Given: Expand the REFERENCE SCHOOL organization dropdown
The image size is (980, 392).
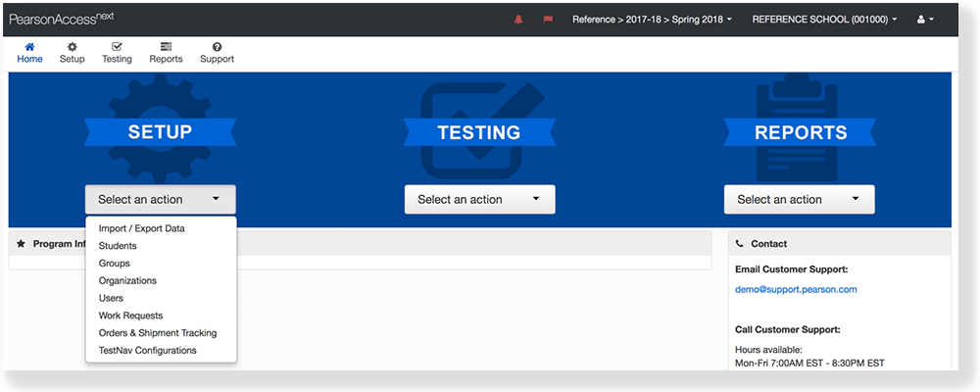Looking at the screenshot, I should pyautogui.click(x=824, y=20).
